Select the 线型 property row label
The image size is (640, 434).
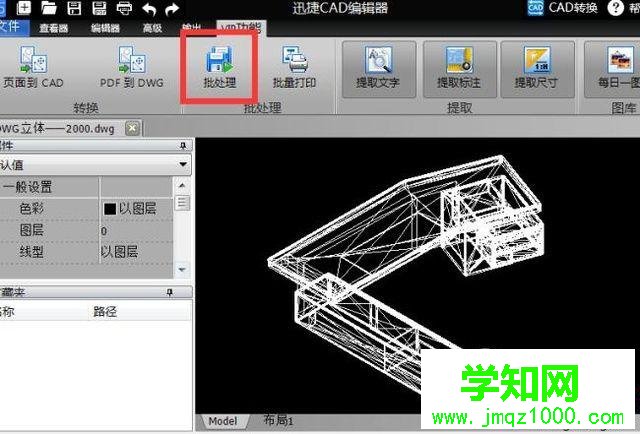pos(31,252)
